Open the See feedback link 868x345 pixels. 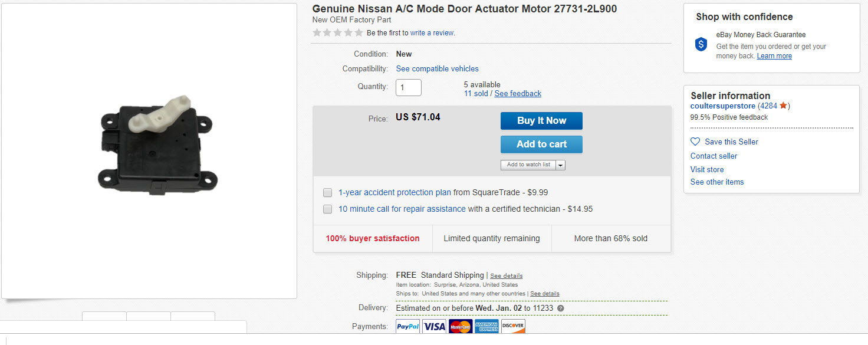(x=518, y=94)
